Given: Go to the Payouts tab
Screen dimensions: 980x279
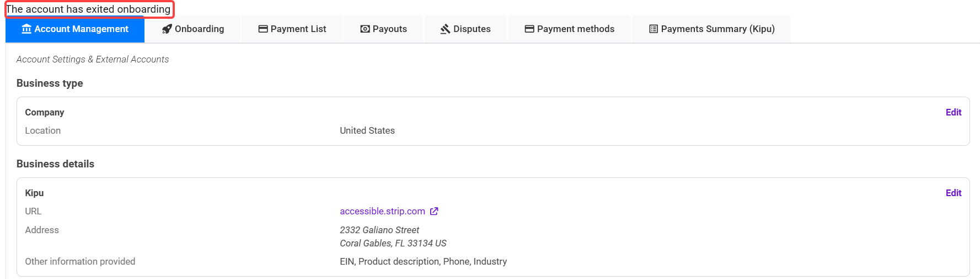Looking at the screenshot, I should point(389,29).
